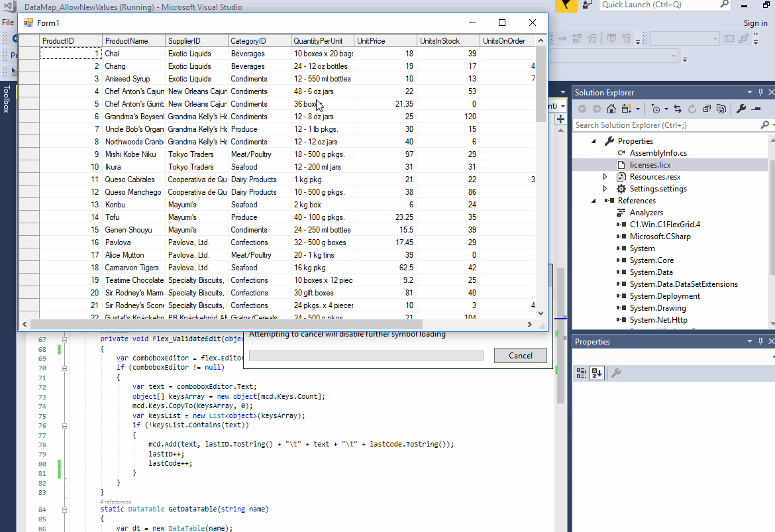Sync with Active Document in Solution Explorer
The height and width of the screenshot is (532, 775).
coord(678,109)
